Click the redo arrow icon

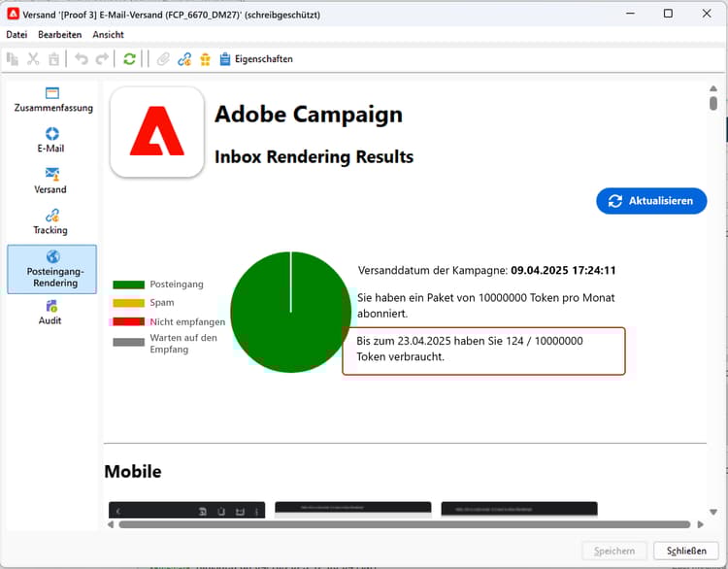(102, 59)
